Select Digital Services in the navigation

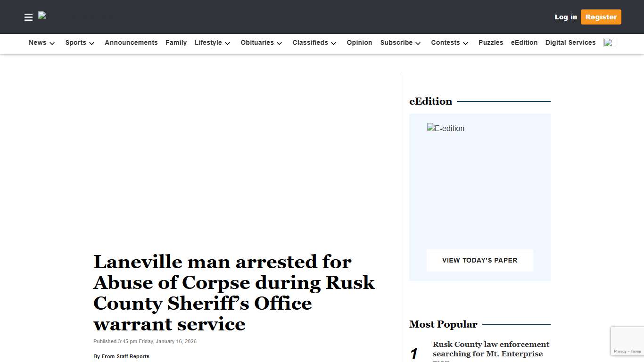pos(570,42)
